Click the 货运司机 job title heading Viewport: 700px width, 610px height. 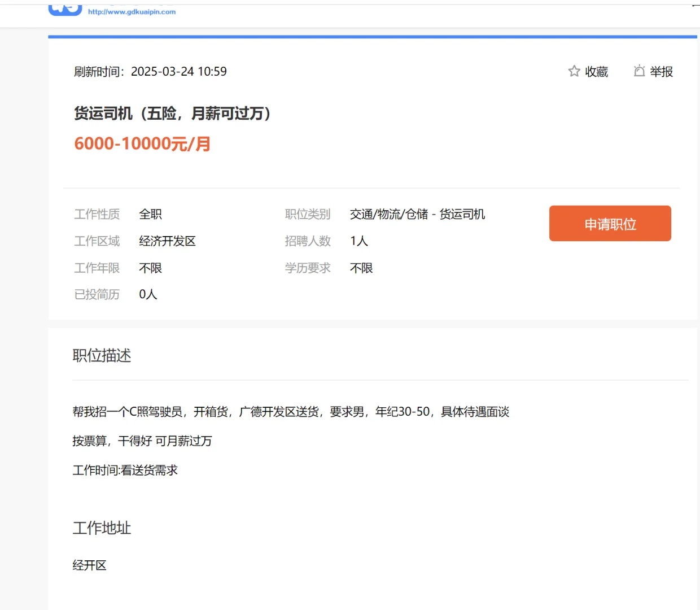[172, 114]
